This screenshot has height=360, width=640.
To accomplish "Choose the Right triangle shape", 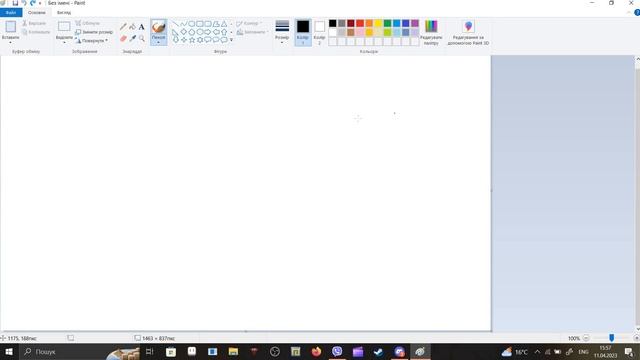I will tap(176, 32).
